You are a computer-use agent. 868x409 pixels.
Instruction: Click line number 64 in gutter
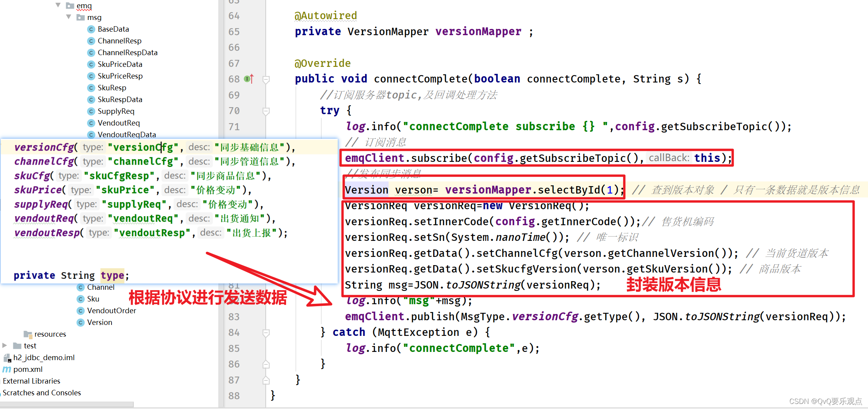234,16
